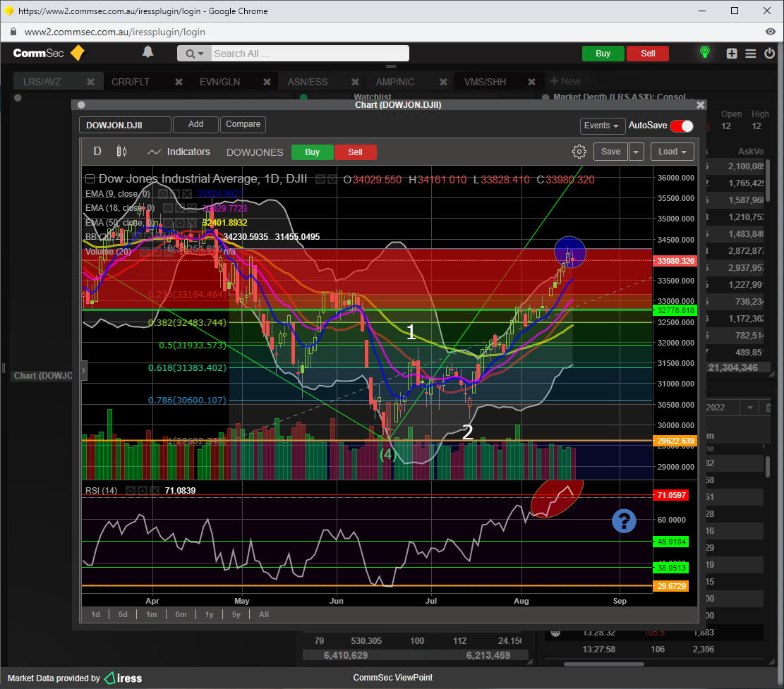Collapse the Dow Jones legend box

click(90, 179)
